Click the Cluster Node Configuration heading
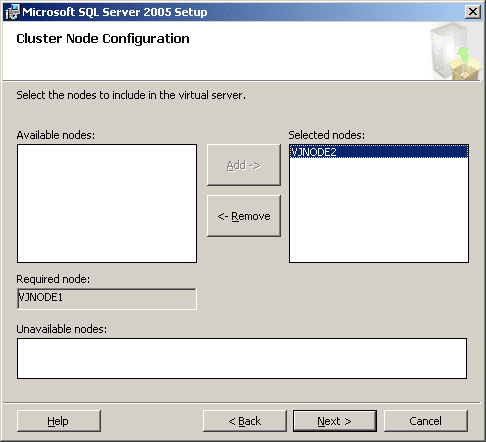This screenshot has width=486, height=442. (103, 39)
